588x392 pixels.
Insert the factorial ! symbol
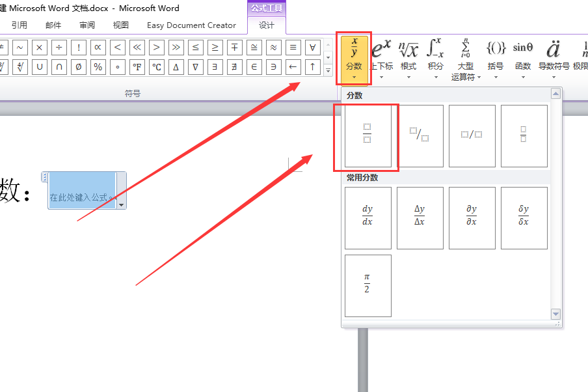(x=78, y=48)
